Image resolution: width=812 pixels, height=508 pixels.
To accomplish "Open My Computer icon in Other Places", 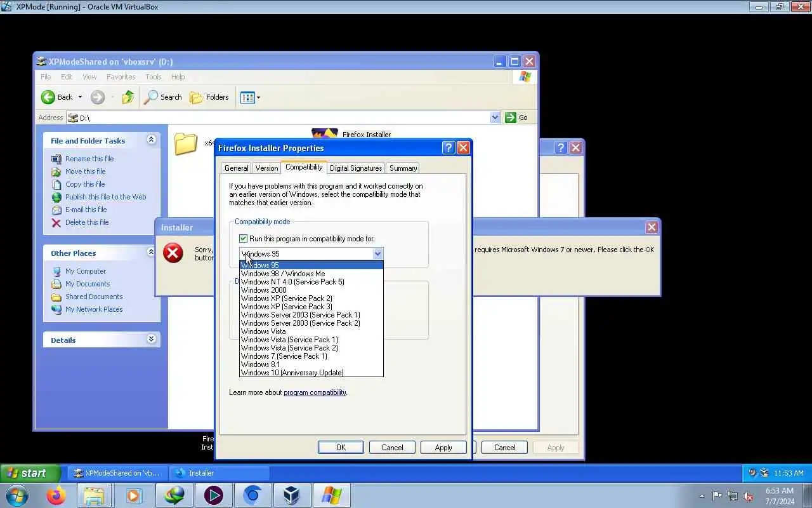I will [x=56, y=271].
